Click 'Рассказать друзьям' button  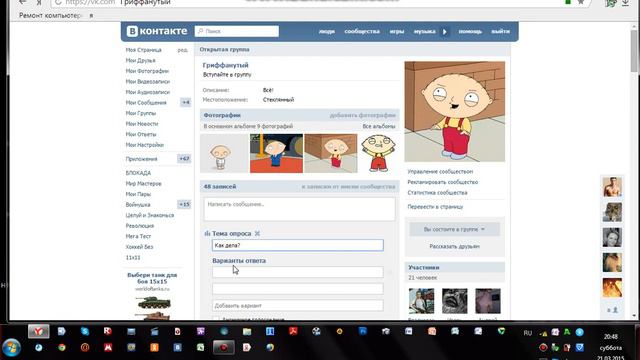coord(454,247)
